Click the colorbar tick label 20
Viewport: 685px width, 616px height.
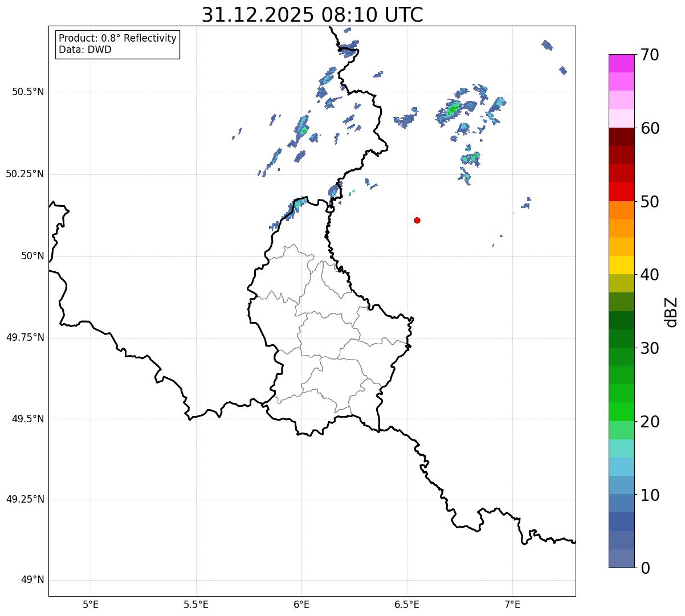pos(649,422)
